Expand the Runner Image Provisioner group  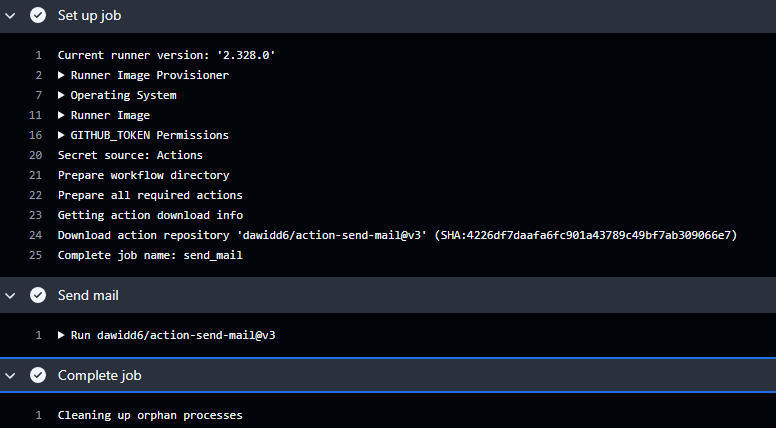tap(62, 75)
